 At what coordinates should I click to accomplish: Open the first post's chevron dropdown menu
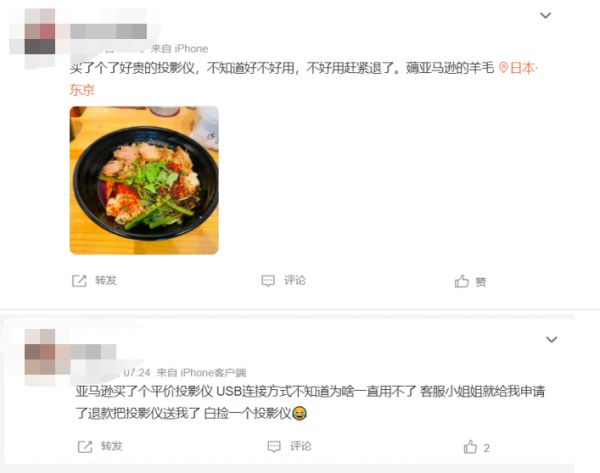click(545, 16)
